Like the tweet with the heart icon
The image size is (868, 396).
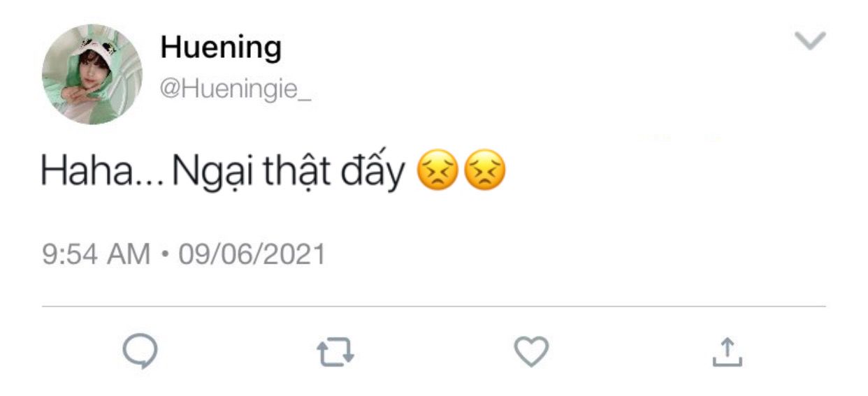[x=531, y=351]
